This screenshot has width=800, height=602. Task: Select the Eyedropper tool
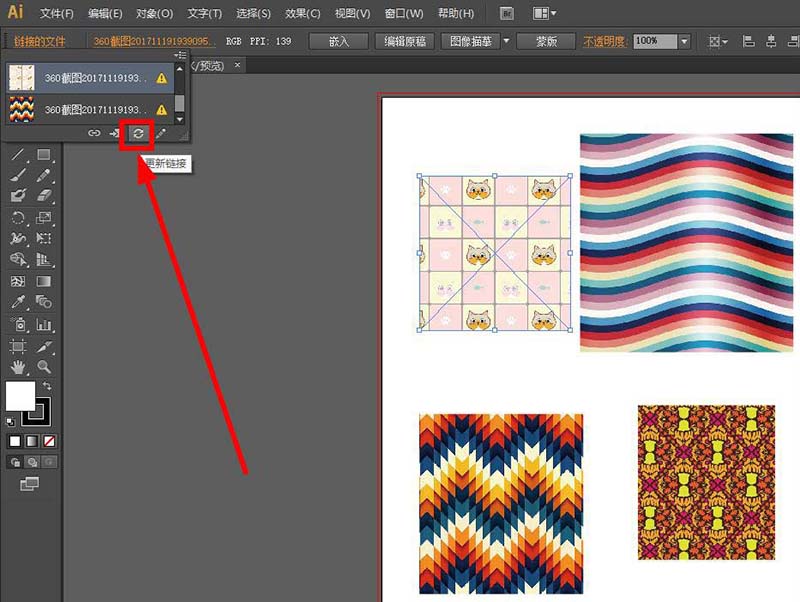pos(18,302)
